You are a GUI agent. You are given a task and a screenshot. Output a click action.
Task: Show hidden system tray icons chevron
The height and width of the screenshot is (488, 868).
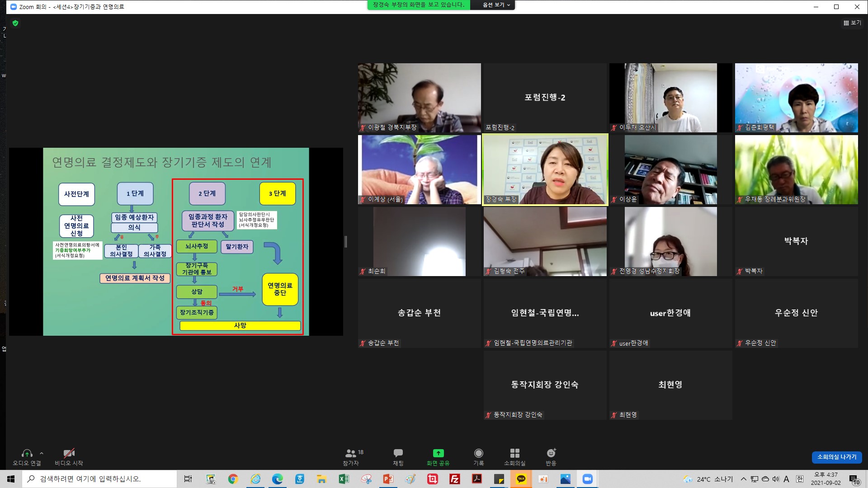pos(743,479)
